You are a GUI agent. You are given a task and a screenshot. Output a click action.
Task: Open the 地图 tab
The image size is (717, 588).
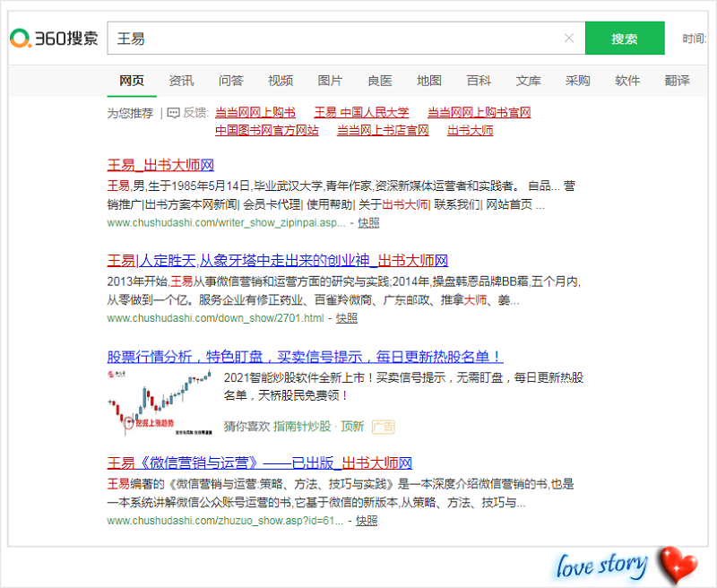coord(429,81)
